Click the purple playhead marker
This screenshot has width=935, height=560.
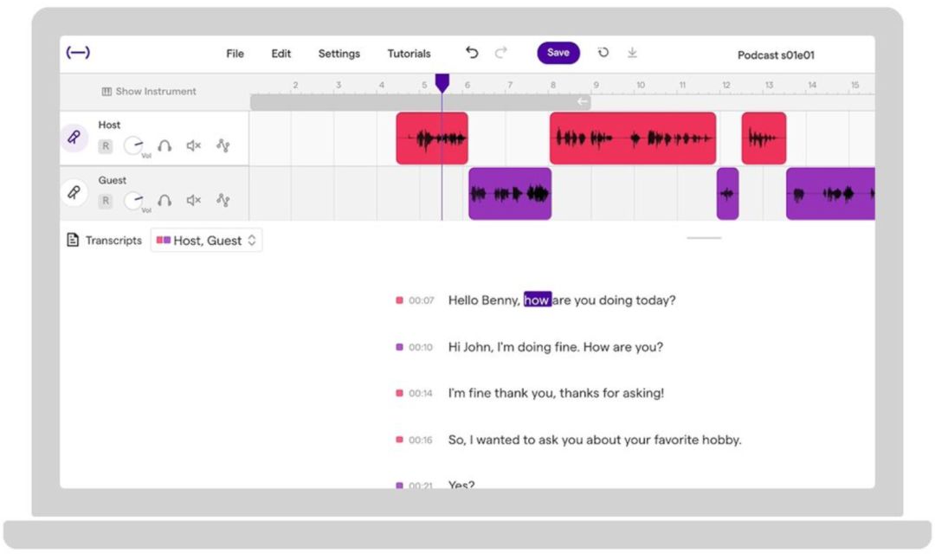[442, 82]
